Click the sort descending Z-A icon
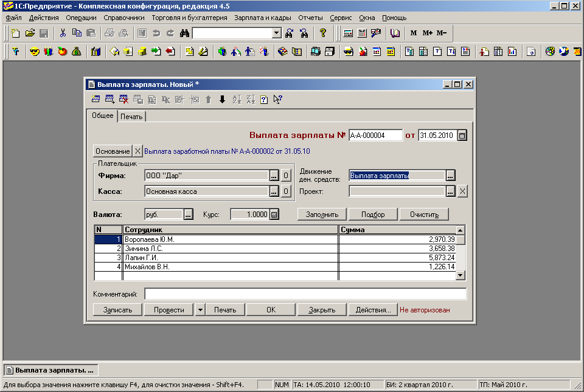584x392 pixels. (x=251, y=99)
